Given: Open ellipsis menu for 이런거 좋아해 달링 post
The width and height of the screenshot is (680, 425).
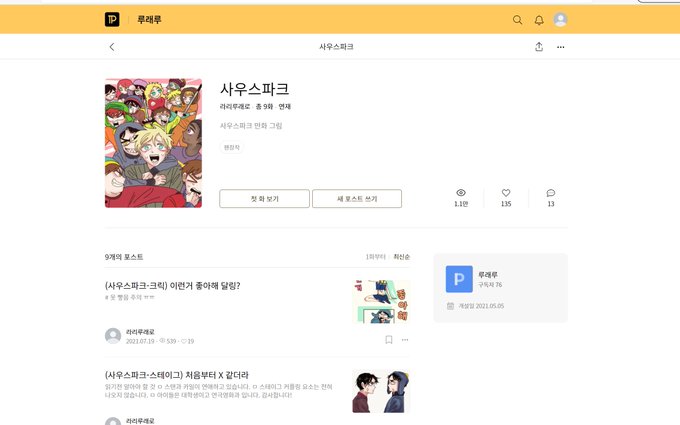Looking at the screenshot, I should [x=405, y=340].
